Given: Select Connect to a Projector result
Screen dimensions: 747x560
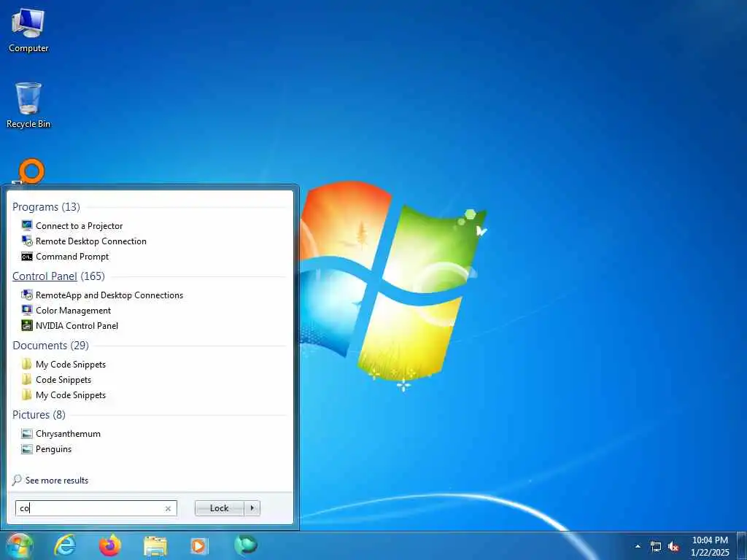Looking at the screenshot, I should [79, 226].
